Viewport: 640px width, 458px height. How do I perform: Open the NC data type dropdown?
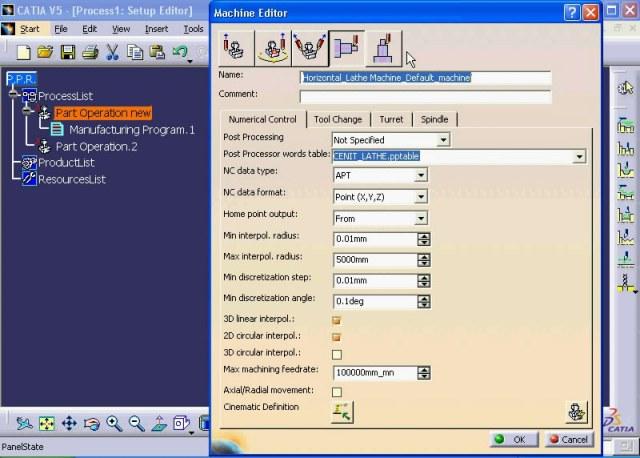pos(421,176)
